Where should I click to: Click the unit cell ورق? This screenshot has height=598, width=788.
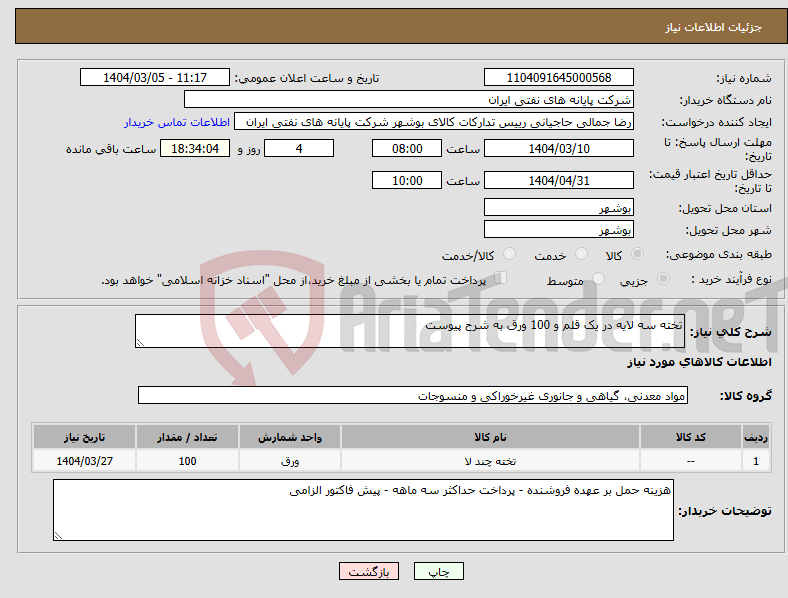[x=290, y=461]
